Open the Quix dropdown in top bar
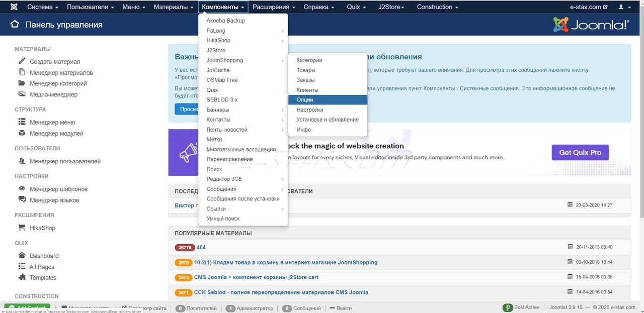Image resolution: width=644 pixels, height=313 pixels. tap(357, 7)
